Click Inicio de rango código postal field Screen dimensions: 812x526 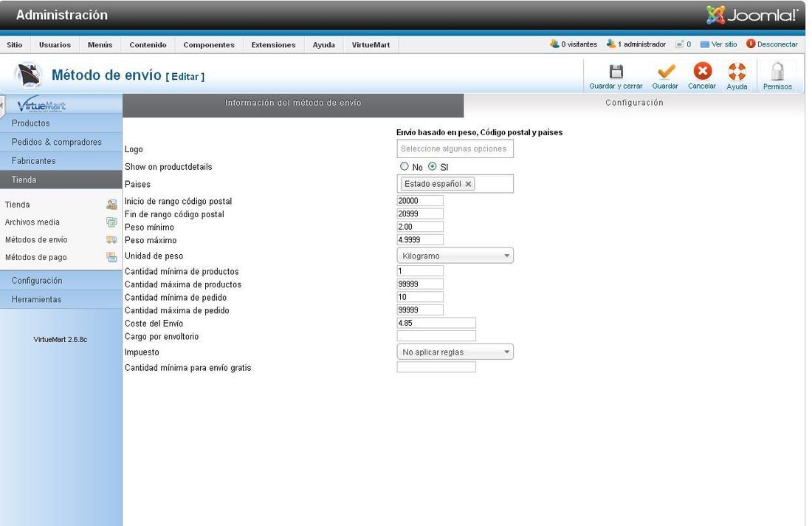coord(420,200)
